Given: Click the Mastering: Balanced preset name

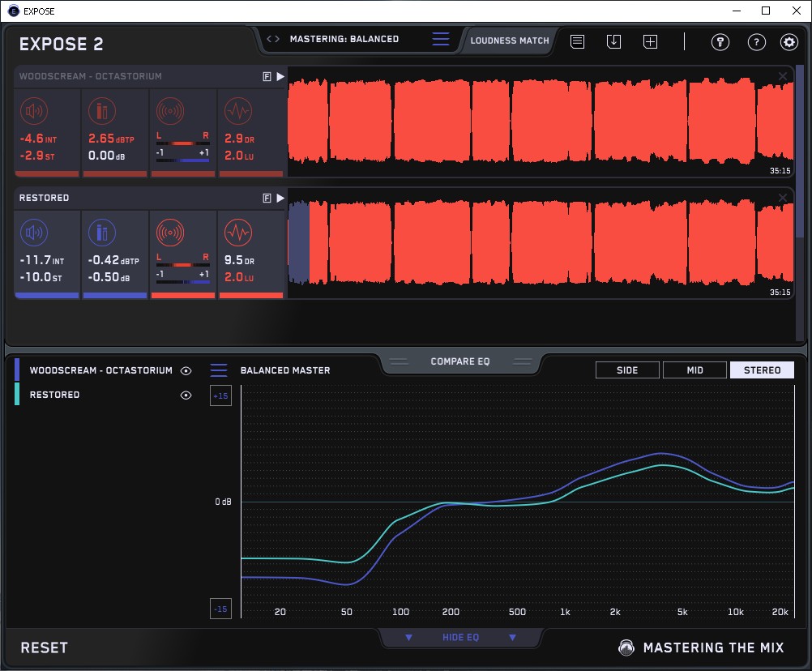Looking at the screenshot, I should pos(344,39).
